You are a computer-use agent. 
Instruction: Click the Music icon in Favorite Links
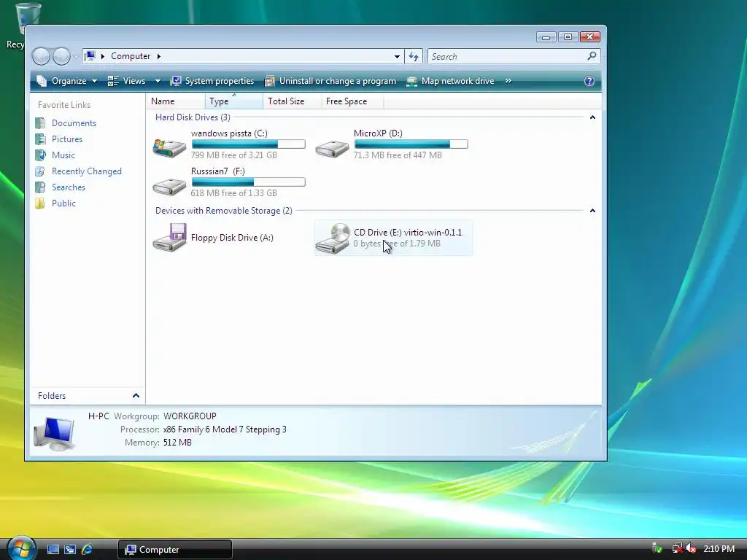pyautogui.click(x=41, y=155)
